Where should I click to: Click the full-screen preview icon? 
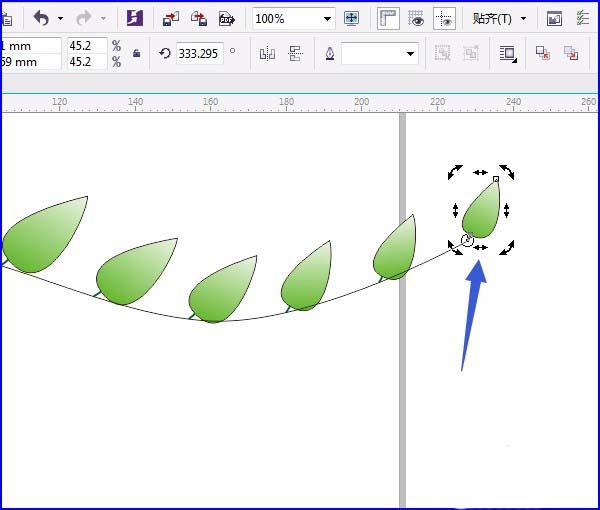[351, 18]
